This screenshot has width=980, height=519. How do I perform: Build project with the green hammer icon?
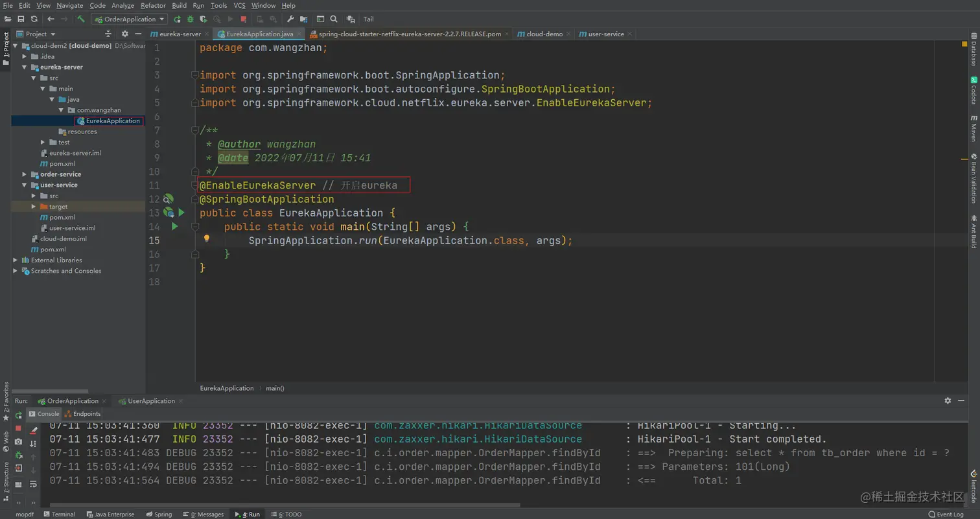coord(81,19)
